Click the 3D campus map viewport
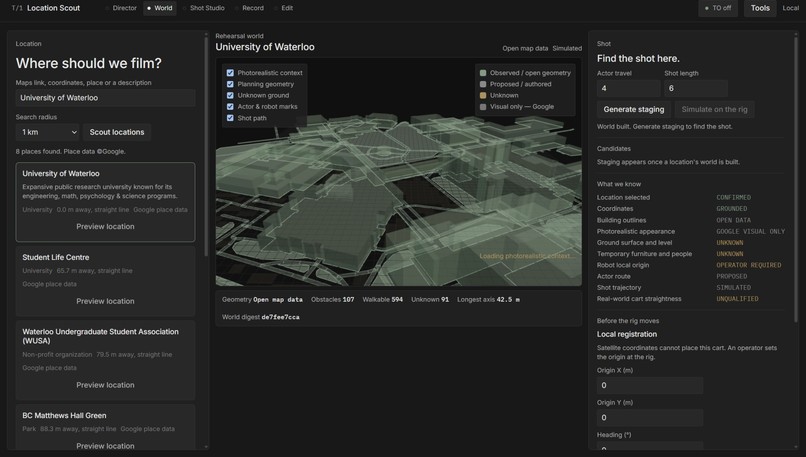The height and width of the screenshot is (457, 806). click(399, 172)
